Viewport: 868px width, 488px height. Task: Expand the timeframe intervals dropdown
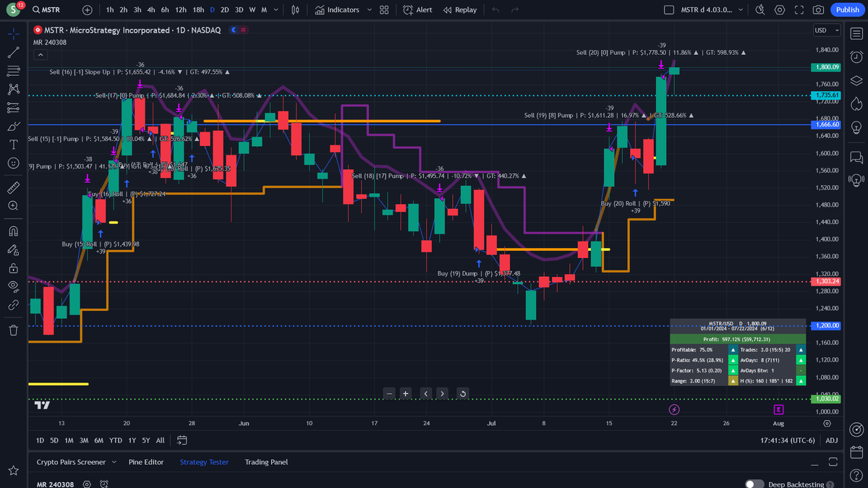pyautogui.click(x=278, y=10)
